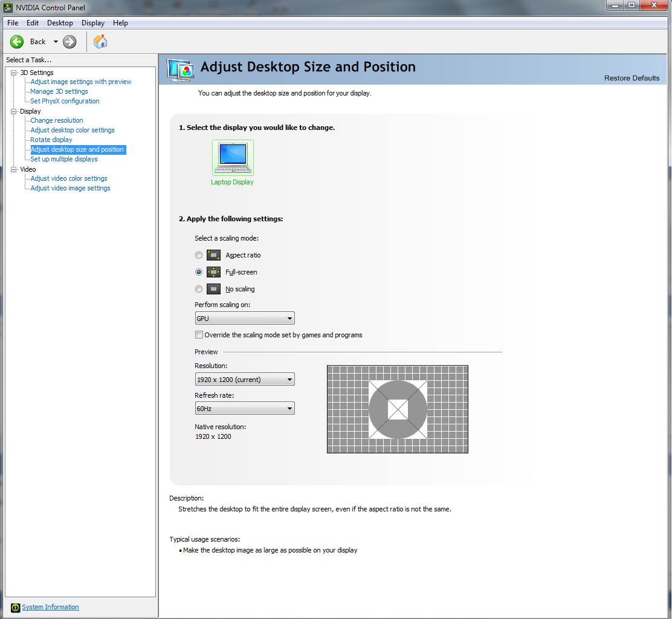The width and height of the screenshot is (672, 619).
Task: Open Change resolution task
Action: 57,120
